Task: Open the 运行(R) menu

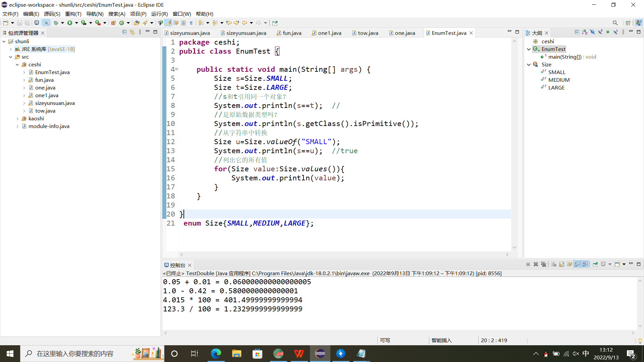Action: (x=159, y=14)
